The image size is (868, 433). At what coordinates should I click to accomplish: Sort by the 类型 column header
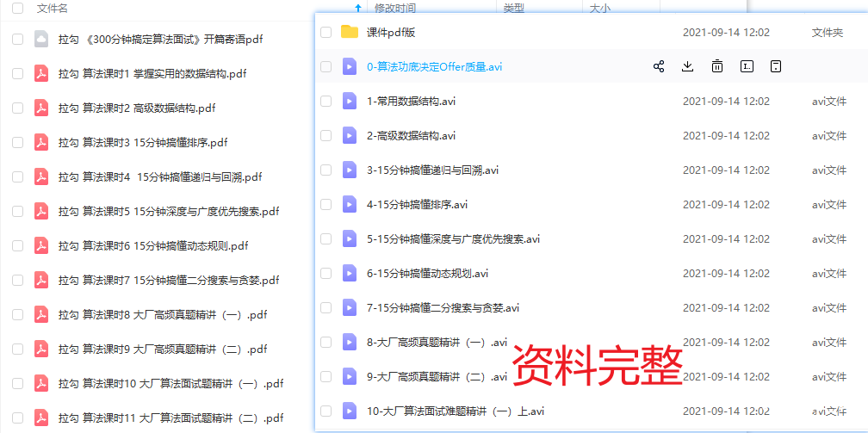(x=514, y=8)
